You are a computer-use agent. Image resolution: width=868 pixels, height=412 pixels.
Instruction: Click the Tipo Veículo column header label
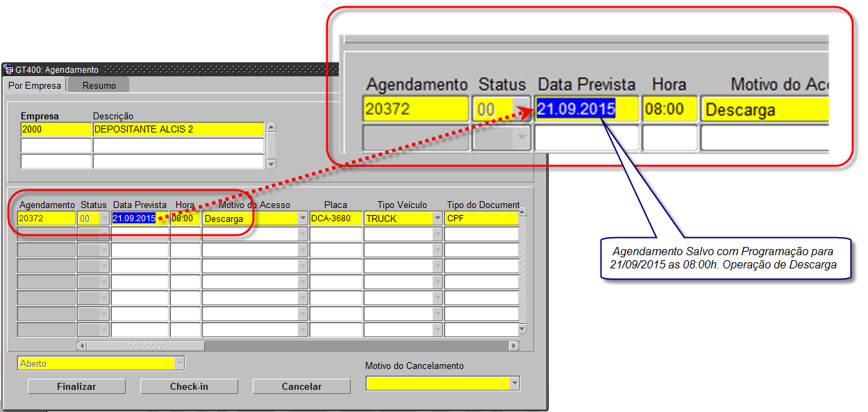pyautogui.click(x=402, y=205)
